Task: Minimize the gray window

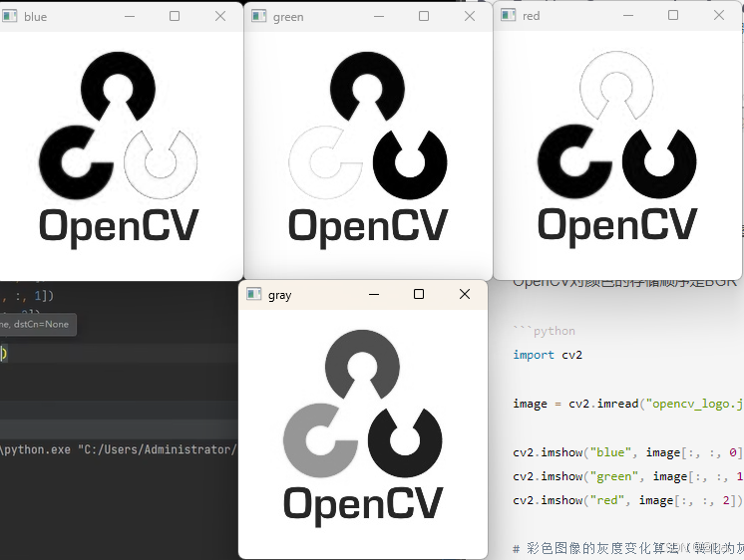Action: click(374, 295)
